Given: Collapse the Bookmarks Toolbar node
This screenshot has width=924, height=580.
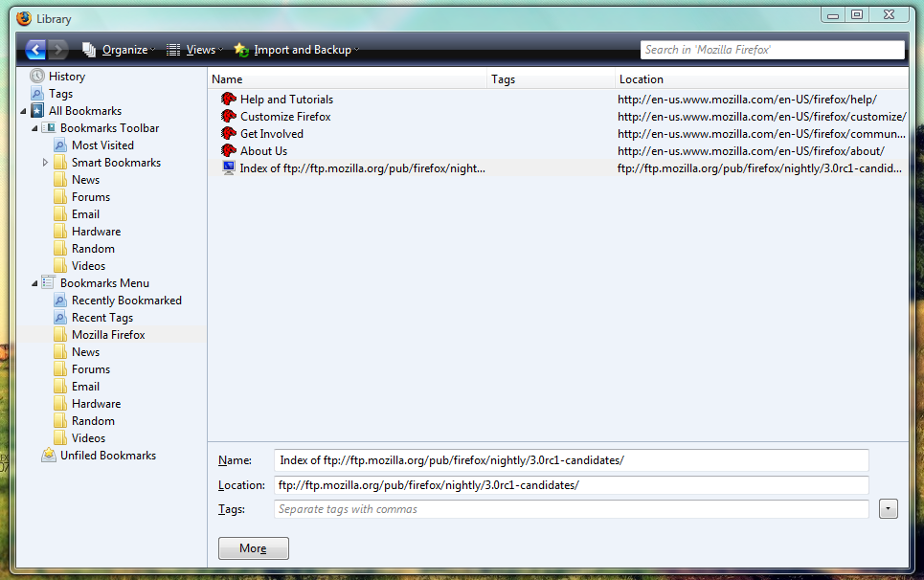Looking at the screenshot, I should coord(34,128).
